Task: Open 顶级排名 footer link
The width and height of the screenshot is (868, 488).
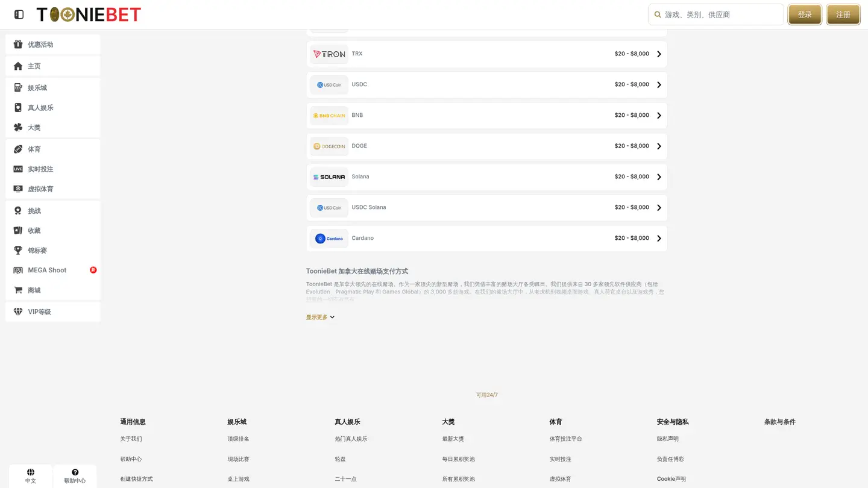Action: 238,439
